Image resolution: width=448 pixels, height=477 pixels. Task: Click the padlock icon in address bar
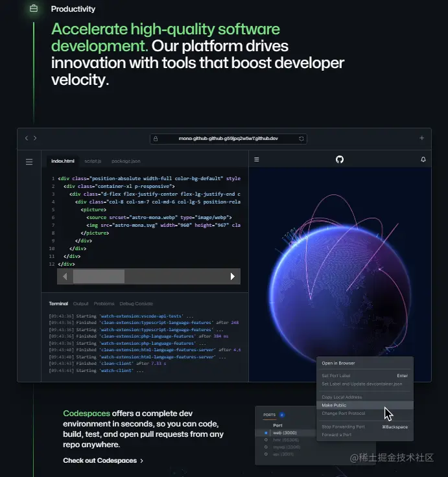[x=156, y=139]
